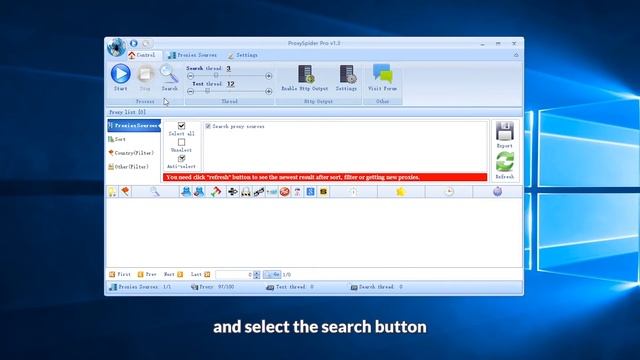Tick the Select all checkbox
Screen dimensions: 640x360
(x=181, y=126)
